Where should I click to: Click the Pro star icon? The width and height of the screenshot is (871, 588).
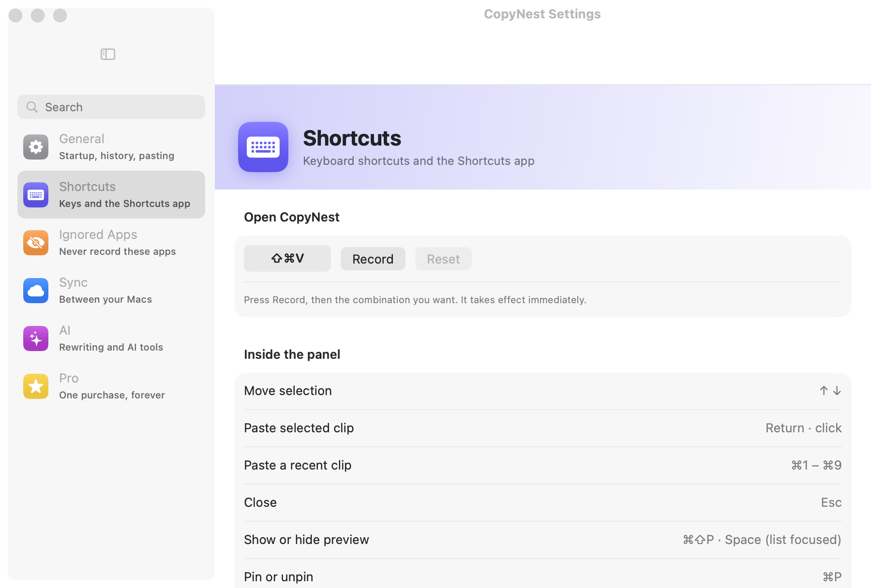(x=36, y=386)
